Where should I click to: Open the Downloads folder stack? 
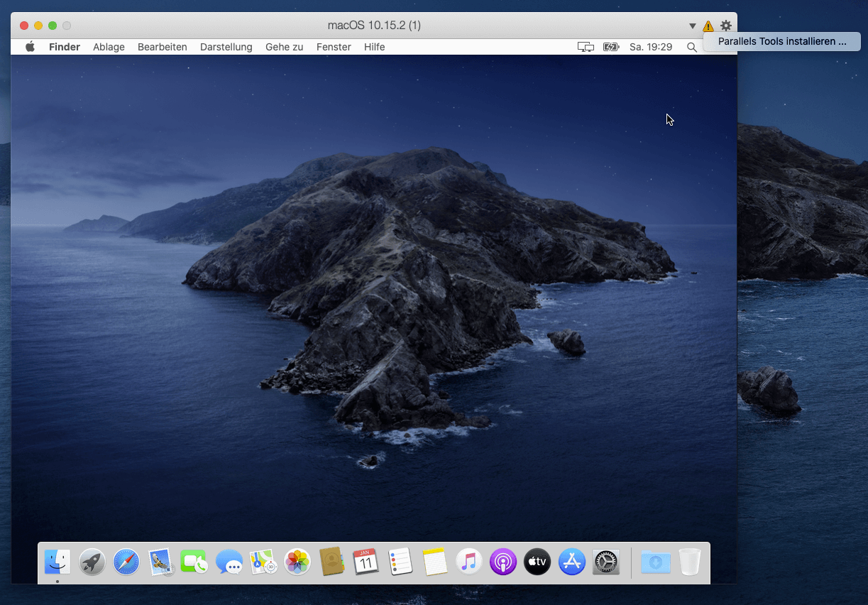click(x=655, y=562)
